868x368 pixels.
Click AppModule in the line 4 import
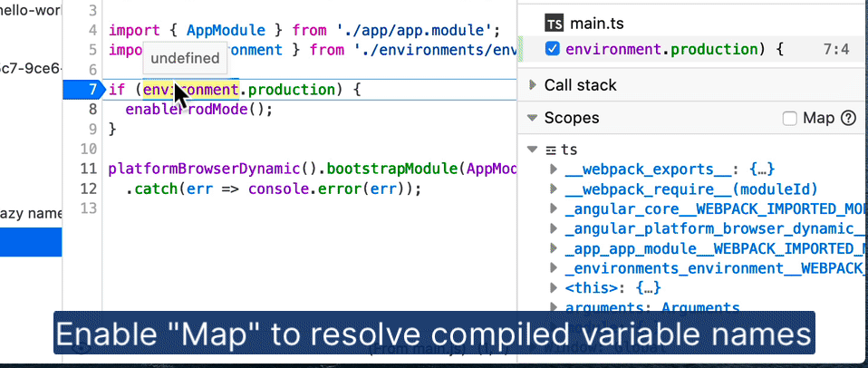pos(226,30)
